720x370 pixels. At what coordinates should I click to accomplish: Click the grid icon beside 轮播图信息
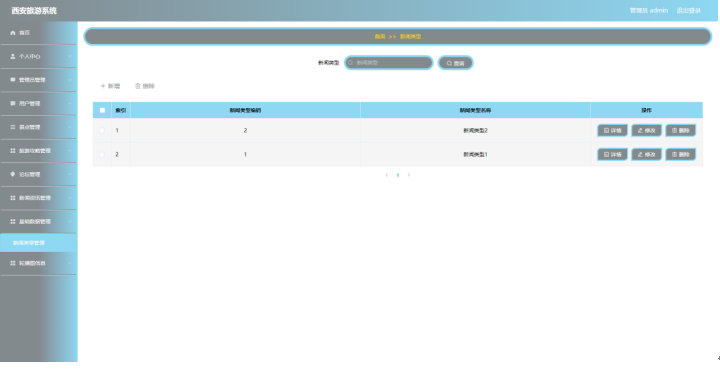click(x=13, y=263)
